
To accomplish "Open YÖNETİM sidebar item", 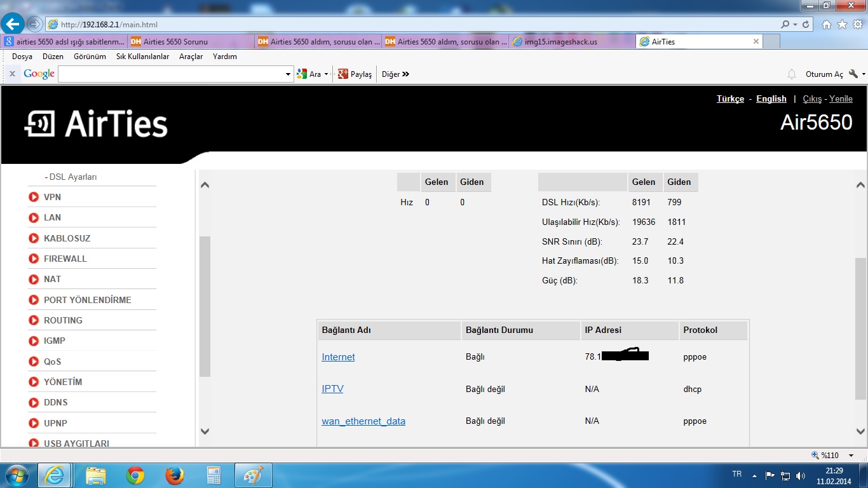I will pos(63,382).
